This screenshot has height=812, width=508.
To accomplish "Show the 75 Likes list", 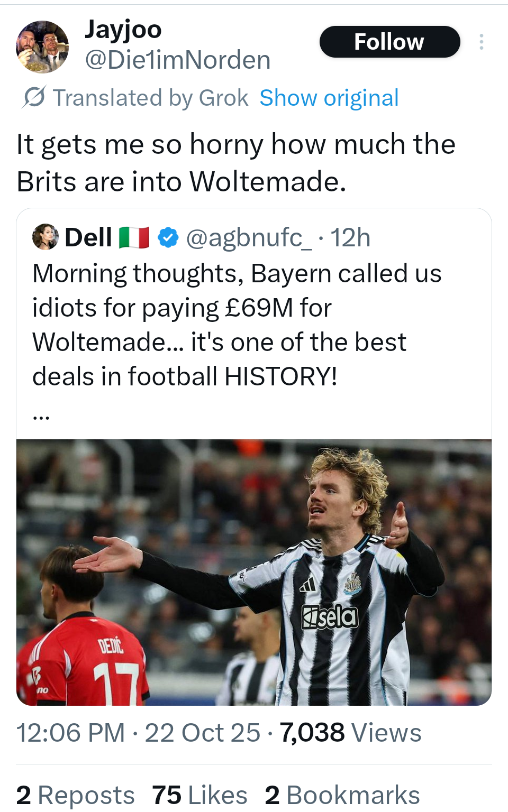I will point(199,795).
